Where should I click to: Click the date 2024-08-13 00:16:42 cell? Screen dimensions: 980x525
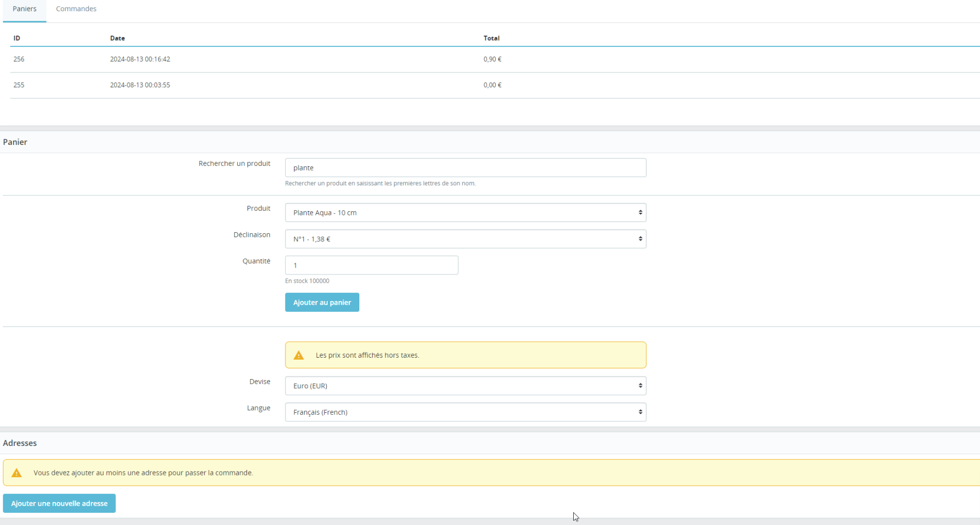[x=140, y=59]
